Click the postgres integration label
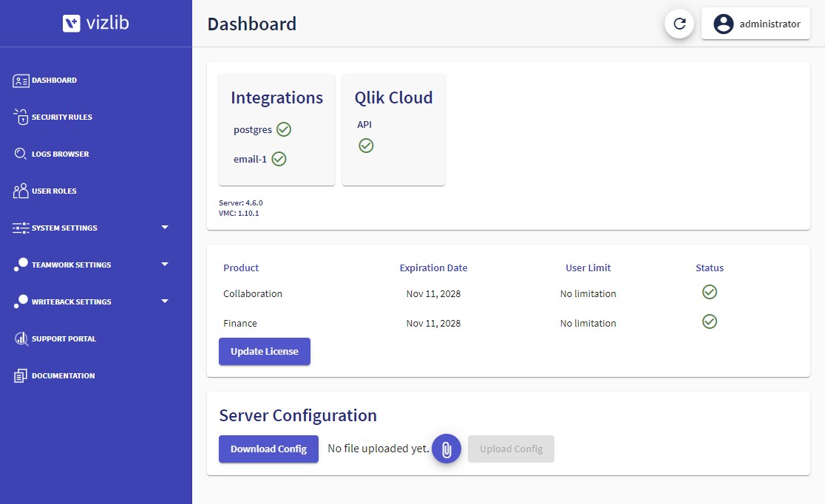Viewport: 825px width, 504px height. point(253,130)
